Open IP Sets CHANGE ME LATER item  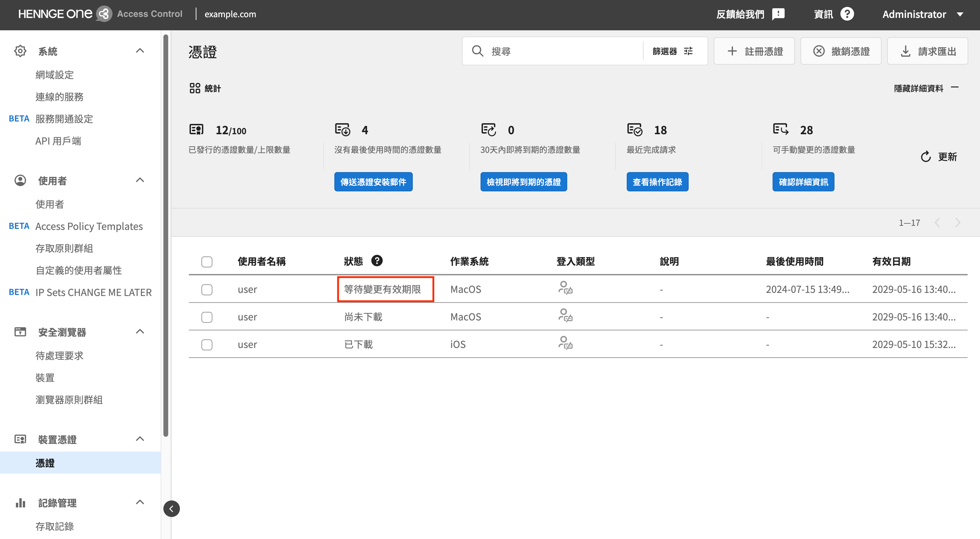coord(94,292)
